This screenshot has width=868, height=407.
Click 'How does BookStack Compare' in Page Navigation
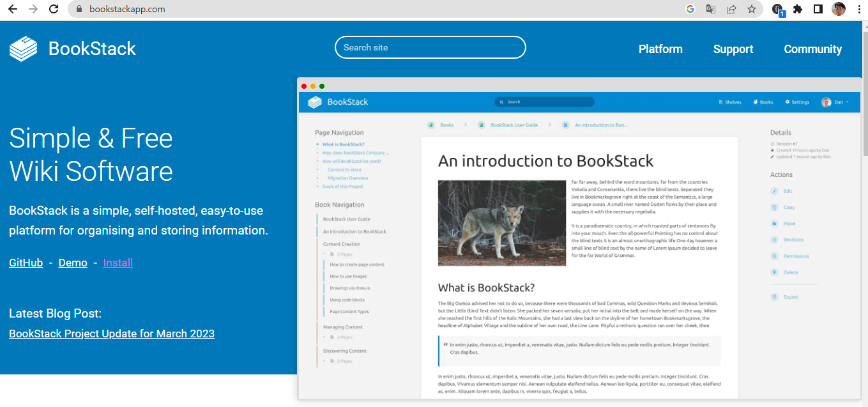355,153
